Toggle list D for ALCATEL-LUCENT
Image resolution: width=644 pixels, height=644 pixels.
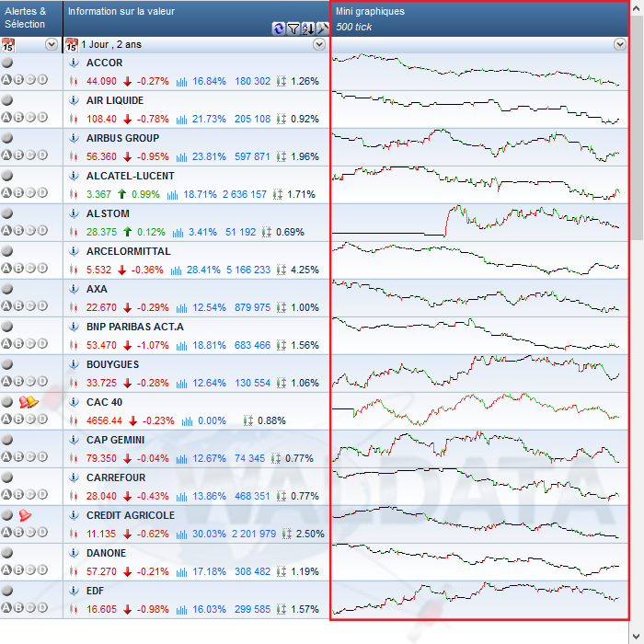[x=42, y=192]
